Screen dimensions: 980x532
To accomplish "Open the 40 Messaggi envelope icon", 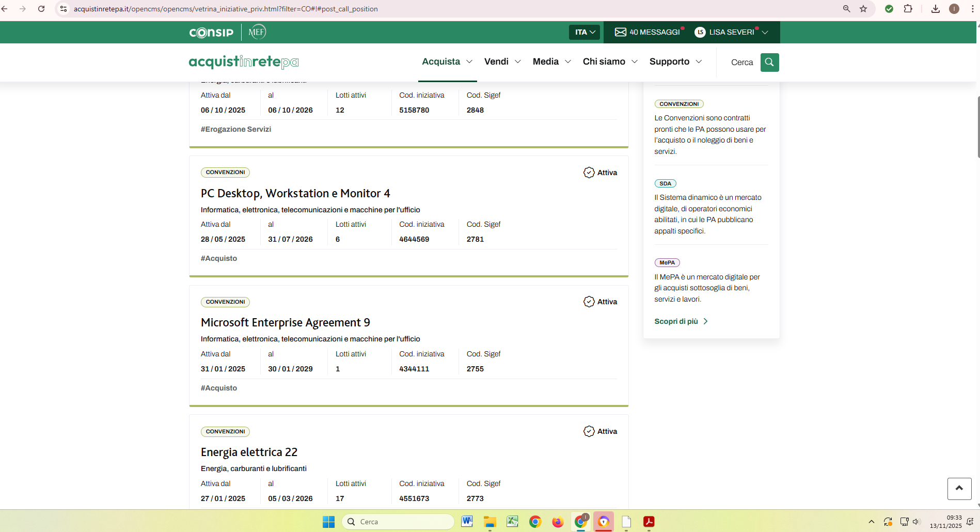I will (x=620, y=32).
